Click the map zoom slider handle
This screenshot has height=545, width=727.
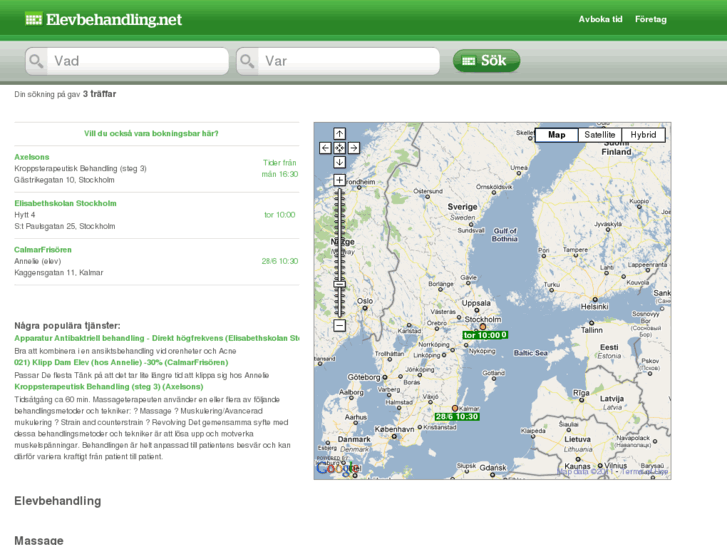339,284
